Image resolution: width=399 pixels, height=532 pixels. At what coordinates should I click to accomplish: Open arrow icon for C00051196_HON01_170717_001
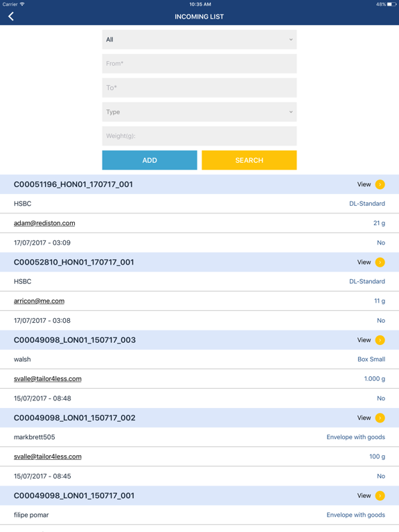pyautogui.click(x=380, y=184)
